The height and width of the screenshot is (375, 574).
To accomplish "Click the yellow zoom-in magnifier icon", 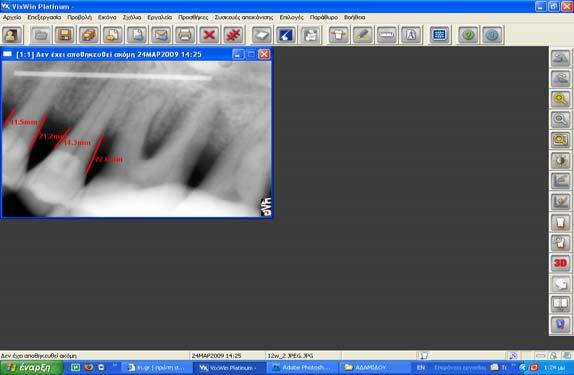I will (560, 99).
